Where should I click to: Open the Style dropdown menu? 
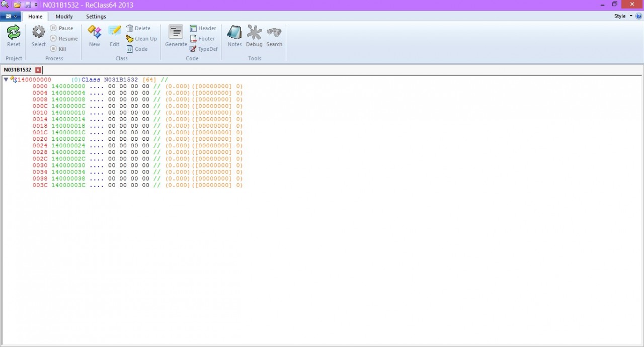coord(623,16)
